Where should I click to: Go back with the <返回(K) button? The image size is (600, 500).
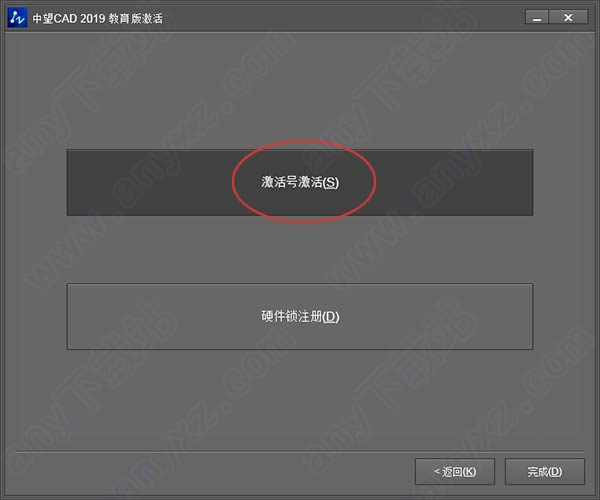[x=455, y=472]
